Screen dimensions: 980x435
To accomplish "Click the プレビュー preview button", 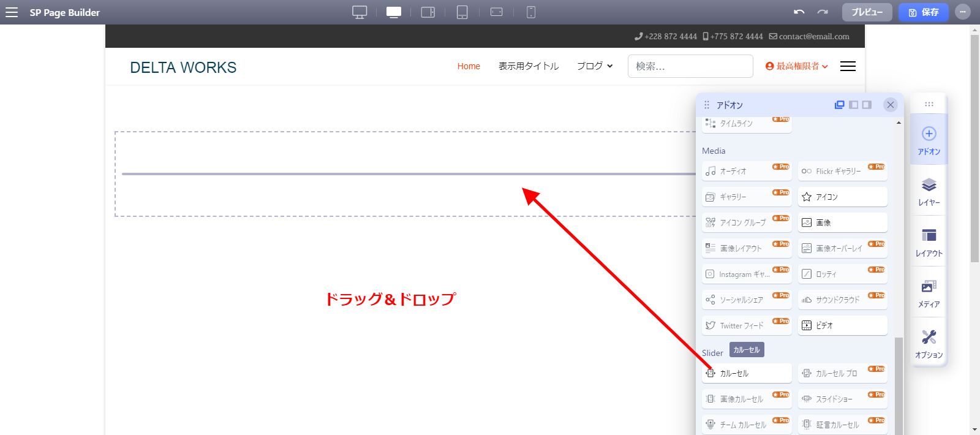I will tap(867, 12).
